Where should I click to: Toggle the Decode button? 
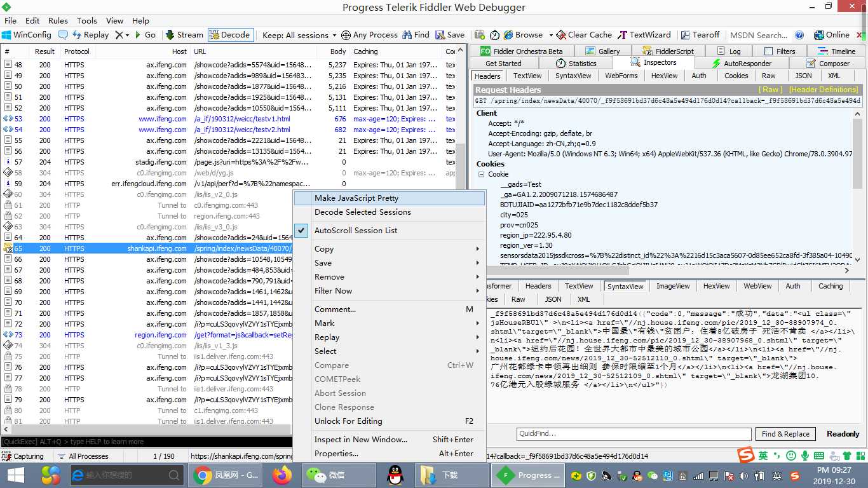pyautogui.click(x=230, y=35)
